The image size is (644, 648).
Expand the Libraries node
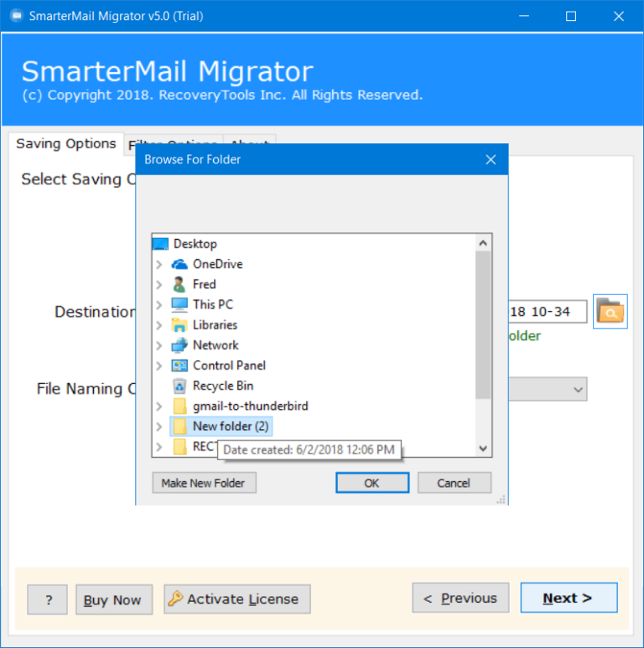click(x=159, y=324)
